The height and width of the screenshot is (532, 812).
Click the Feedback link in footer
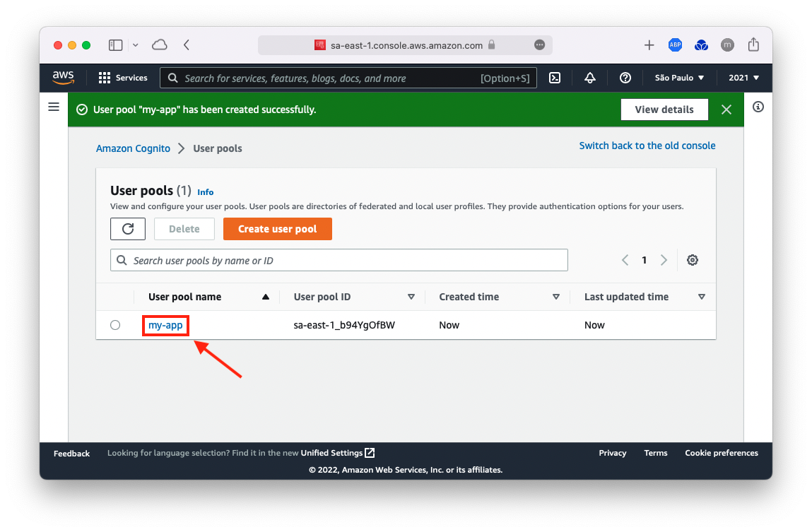pos(71,454)
